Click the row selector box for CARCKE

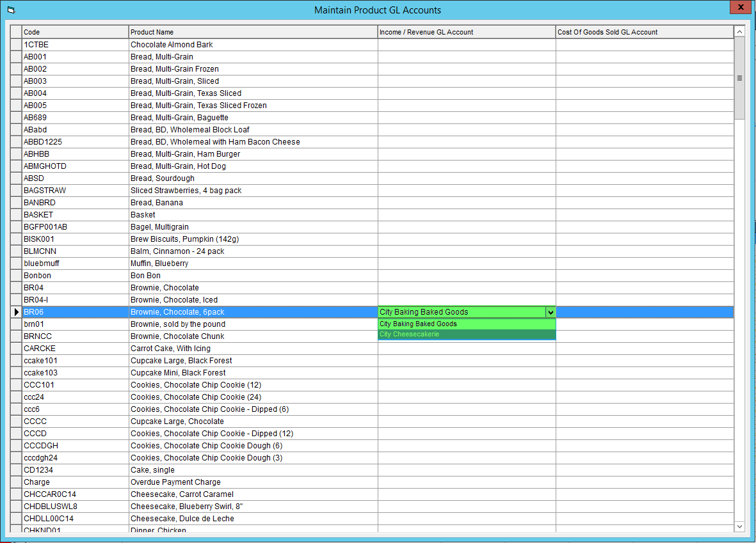pos(16,349)
